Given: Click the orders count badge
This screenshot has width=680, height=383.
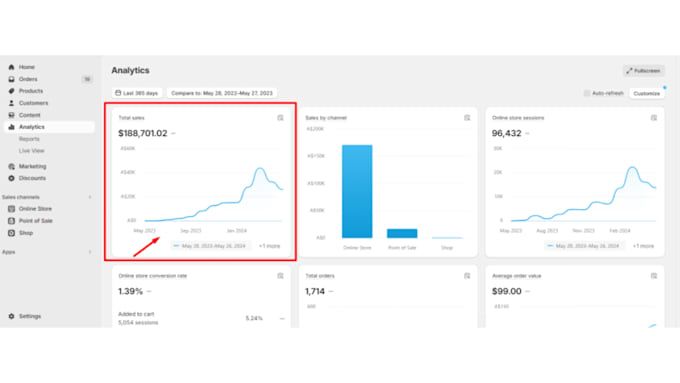Looking at the screenshot, I should pyautogui.click(x=87, y=79).
